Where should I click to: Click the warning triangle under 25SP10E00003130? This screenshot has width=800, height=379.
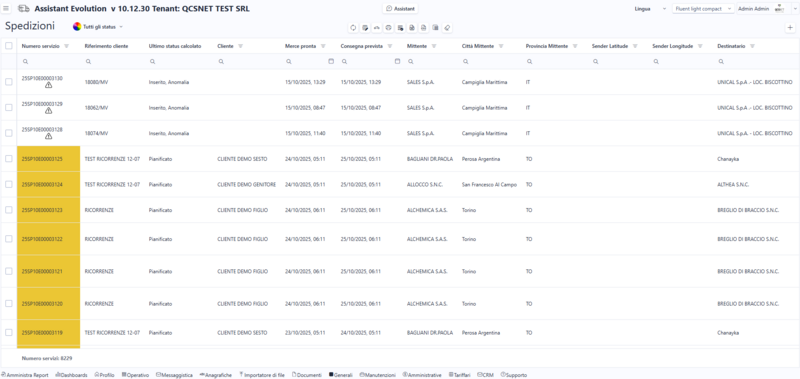pos(48,85)
